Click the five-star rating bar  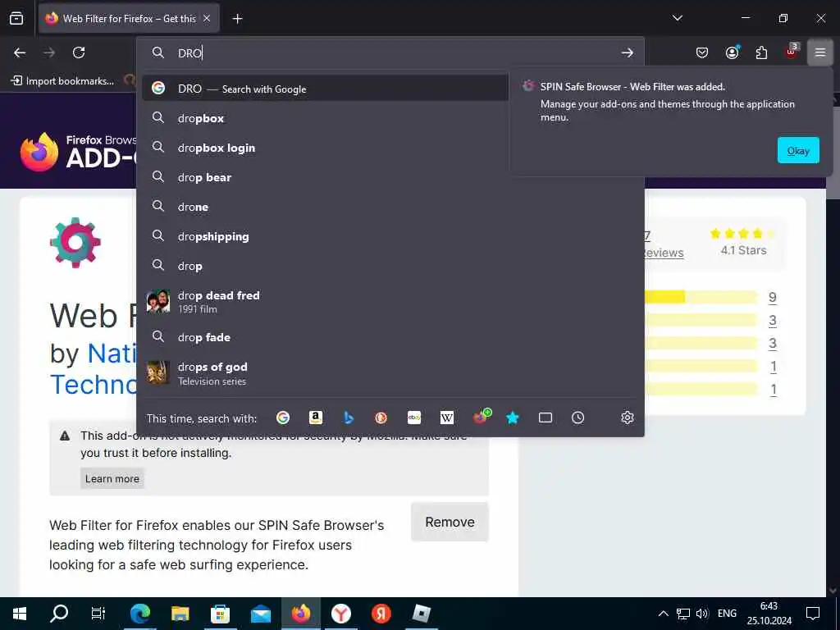(701, 297)
